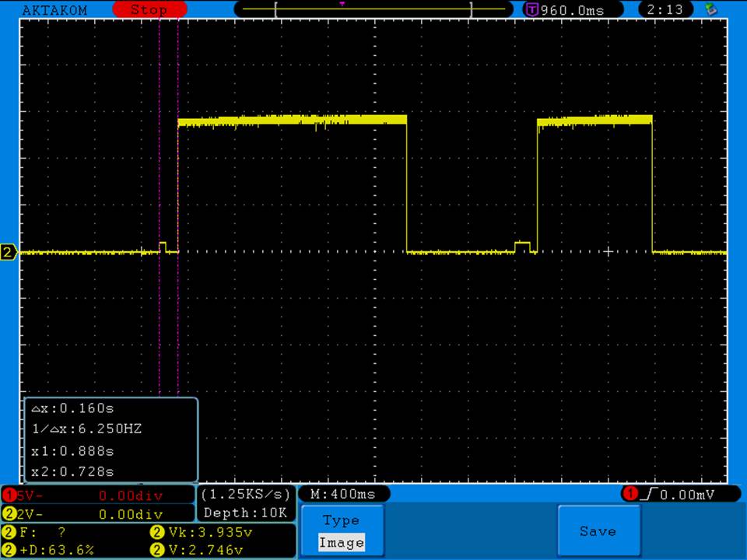
Task: Click the trigger level 0.00mV readout
Action: click(687, 495)
